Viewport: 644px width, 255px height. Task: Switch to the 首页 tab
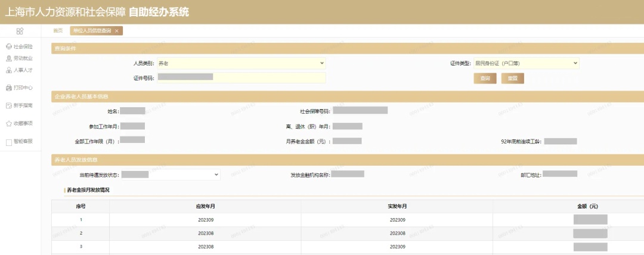tap(58, 31)
